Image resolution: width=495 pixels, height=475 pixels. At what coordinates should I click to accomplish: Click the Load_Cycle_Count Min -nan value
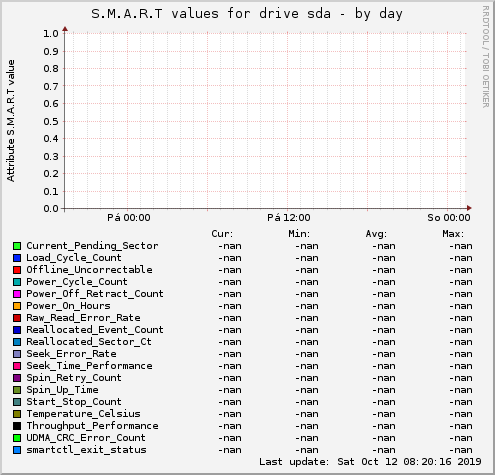[307, 258]
